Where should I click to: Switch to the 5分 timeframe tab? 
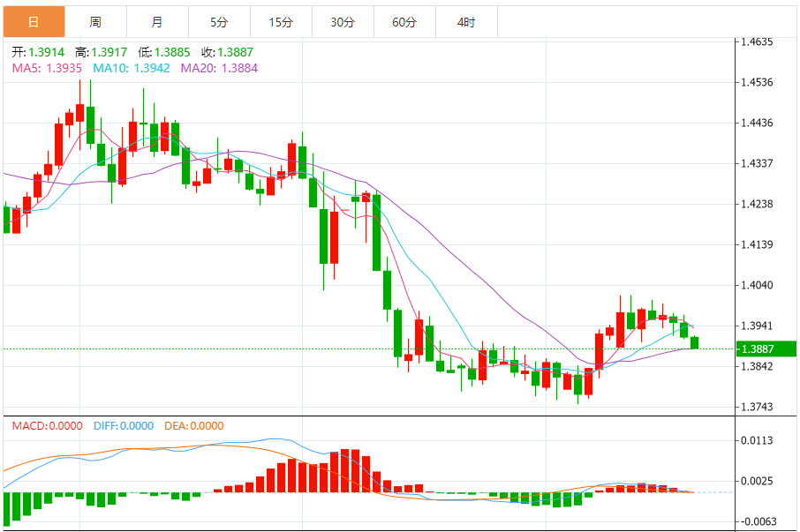(219, 22)
